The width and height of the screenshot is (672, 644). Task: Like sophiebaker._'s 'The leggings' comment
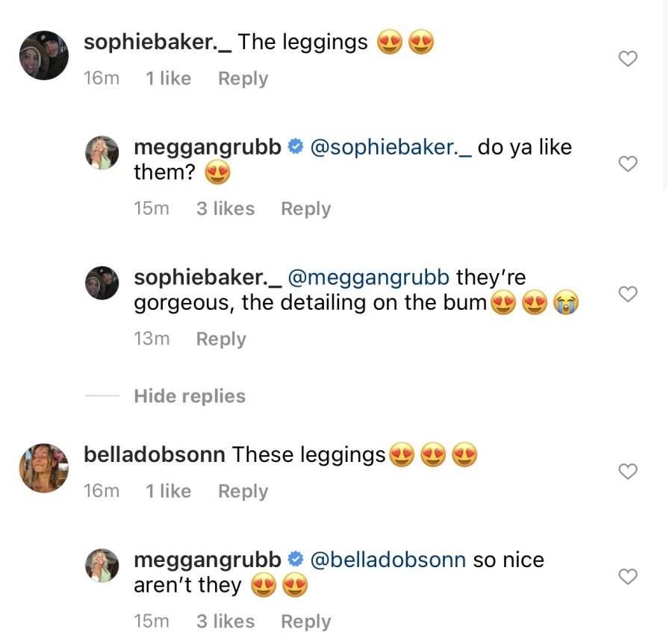click(628, 59)
